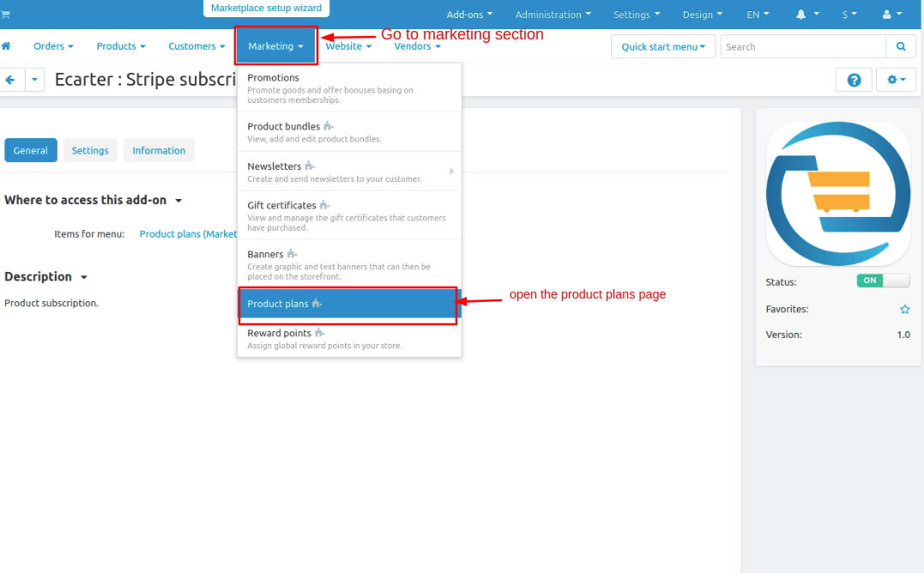The height and width of the screenshot is (573, 924).
Task: Click the cart icon in top bar
Action: (x=5, y=14)
